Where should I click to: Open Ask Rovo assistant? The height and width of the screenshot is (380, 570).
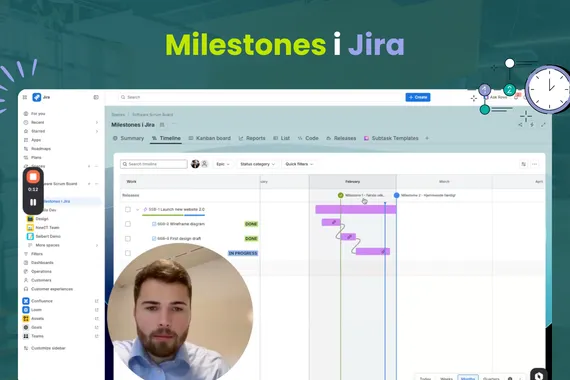496,97
